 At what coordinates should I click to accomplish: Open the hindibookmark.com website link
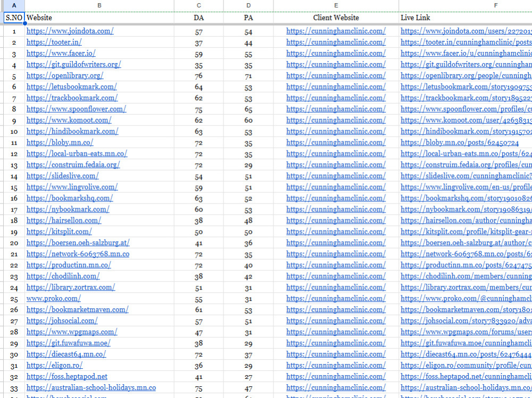point(72,132)
